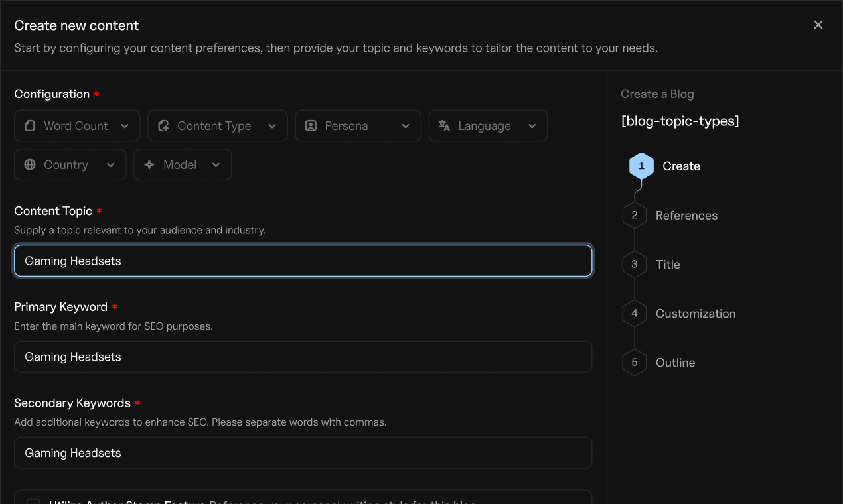The image size is (843, 504).
Task: Select the Outline step label
Action: click(x=675, y=363)
